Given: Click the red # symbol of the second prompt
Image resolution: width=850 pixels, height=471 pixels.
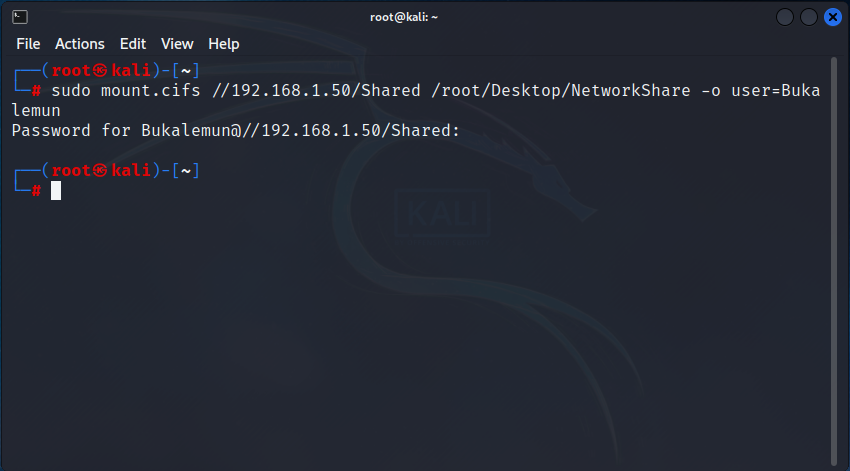Looking at the screenshot, I should 36,191.
